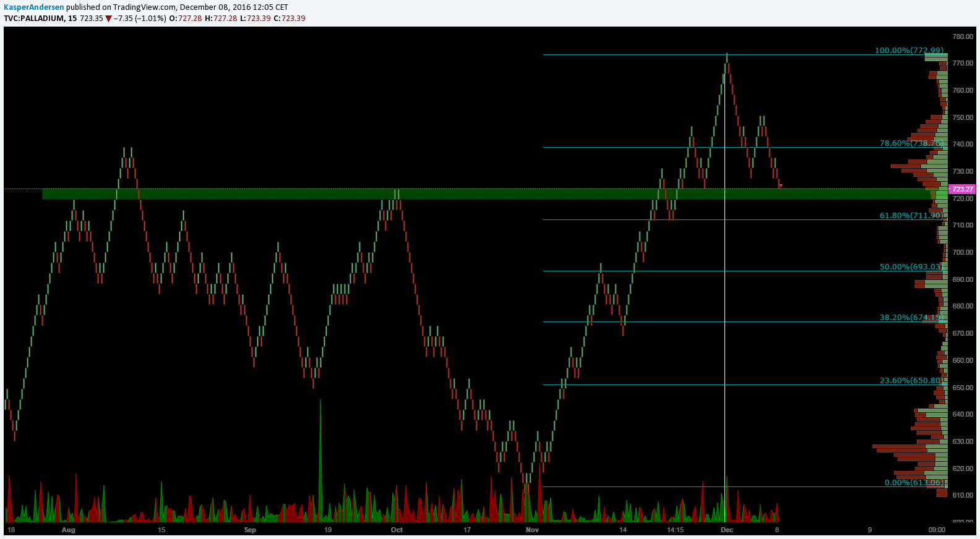980x539 pixels.
Task: Select the 100.00%(772.99) Fibonacci label
Action: [x=909, y=51]
